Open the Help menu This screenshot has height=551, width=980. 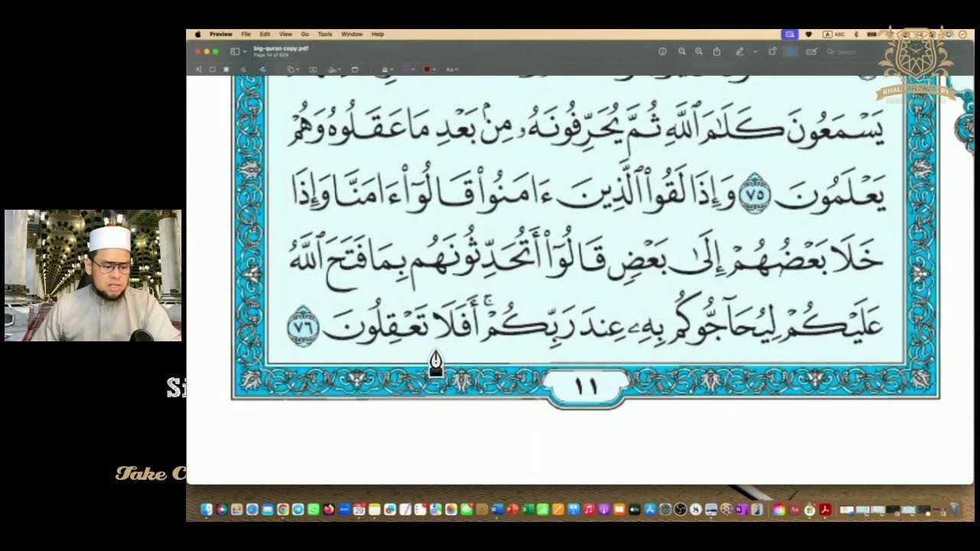click(377, 34)
